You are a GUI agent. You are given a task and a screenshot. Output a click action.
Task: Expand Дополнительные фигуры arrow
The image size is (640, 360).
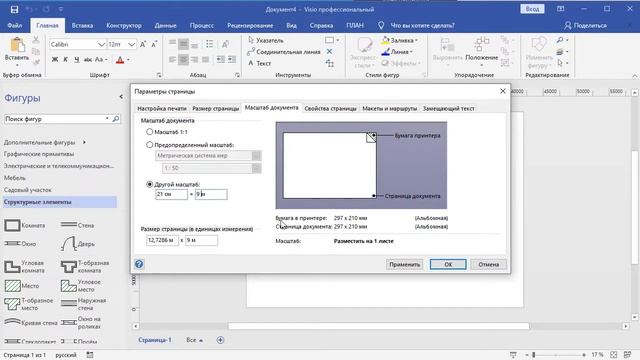[84, 142]
